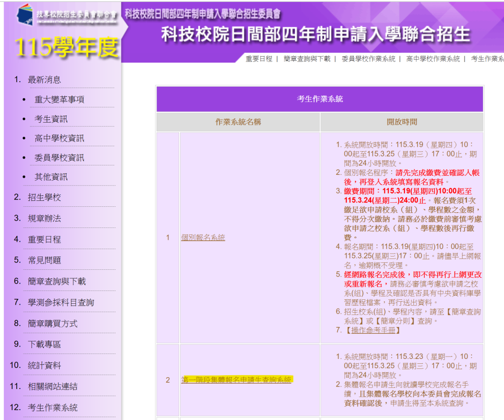Open 委員學校資訊 sidebar link

coord(59,158)
